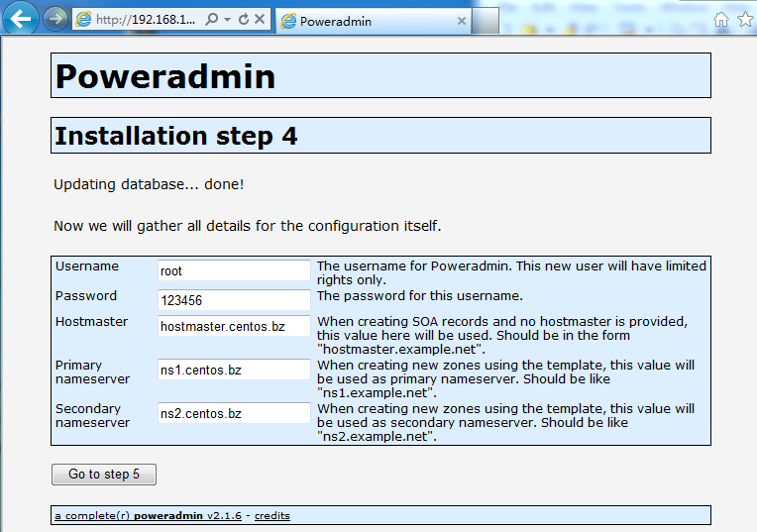Click the 'Secondary nameserver' label
757x532 pixels.
coord(93,415)
